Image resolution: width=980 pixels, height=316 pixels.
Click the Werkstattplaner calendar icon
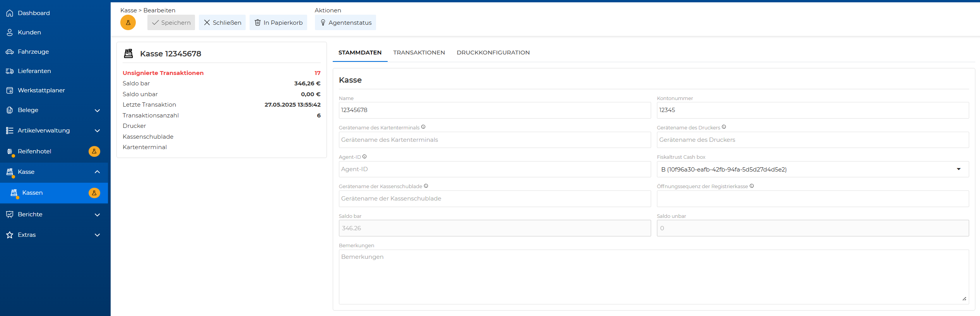[10, 90]
